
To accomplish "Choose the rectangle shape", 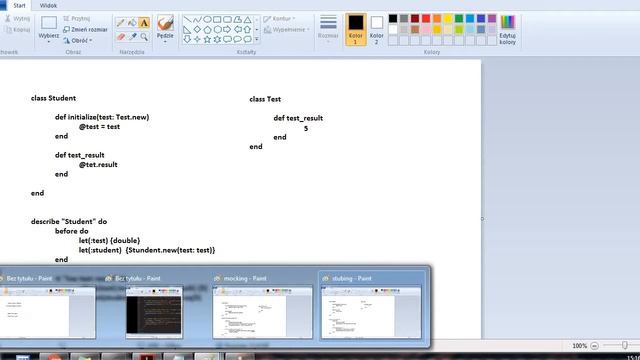I will pyautogui.click(x=217, y=20).
